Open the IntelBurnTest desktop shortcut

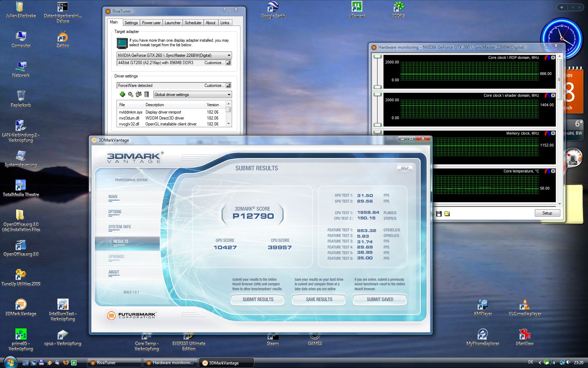coord(63,310)
